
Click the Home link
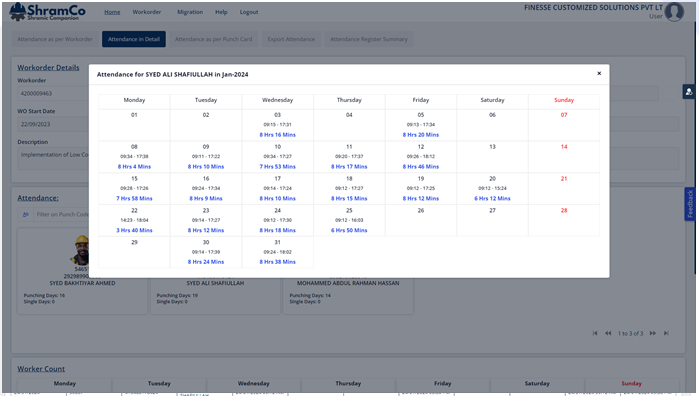(112, 12)
